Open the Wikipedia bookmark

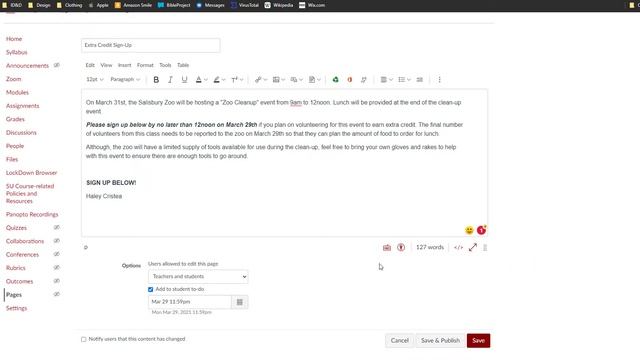pos(279,5)
